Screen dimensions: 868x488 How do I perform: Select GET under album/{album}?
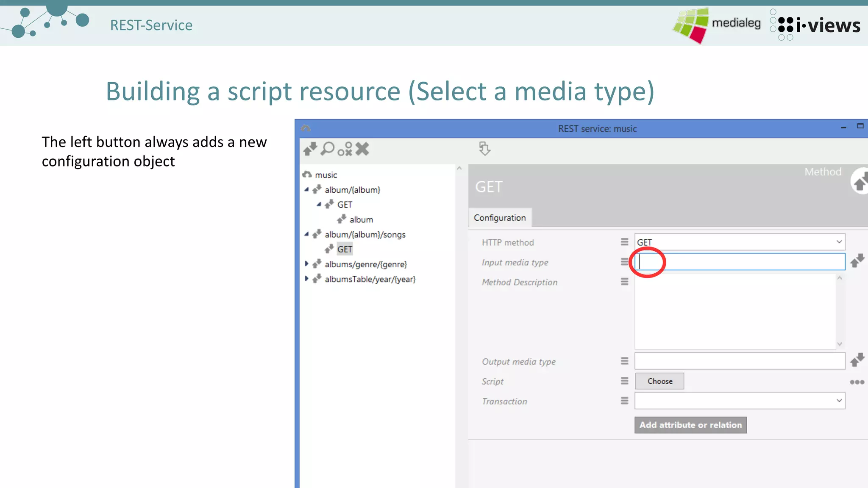coord(345,205)
